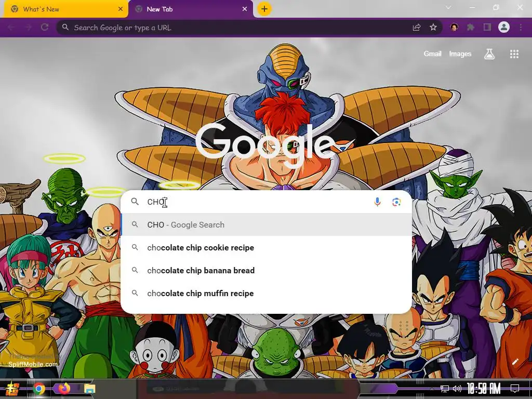Launch Firefox from the taskbar

click(64, 388)
